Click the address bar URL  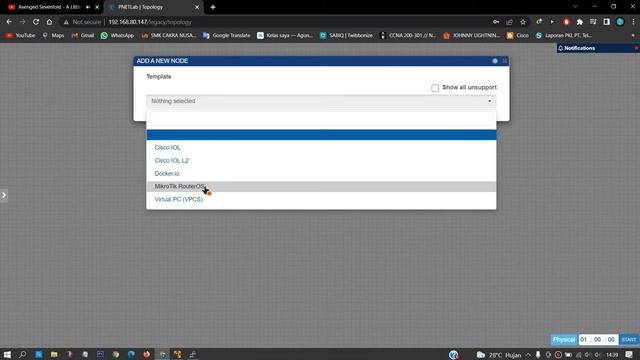click(150, 22)
